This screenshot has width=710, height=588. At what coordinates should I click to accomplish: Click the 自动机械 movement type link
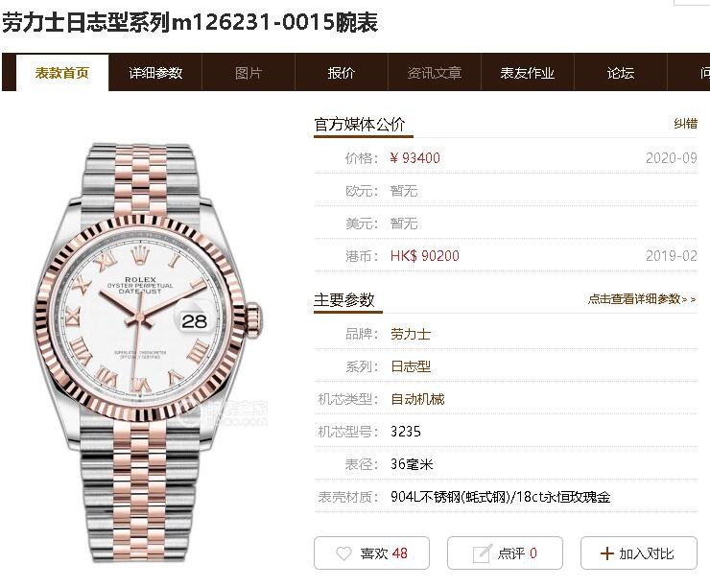coord(417,399)
